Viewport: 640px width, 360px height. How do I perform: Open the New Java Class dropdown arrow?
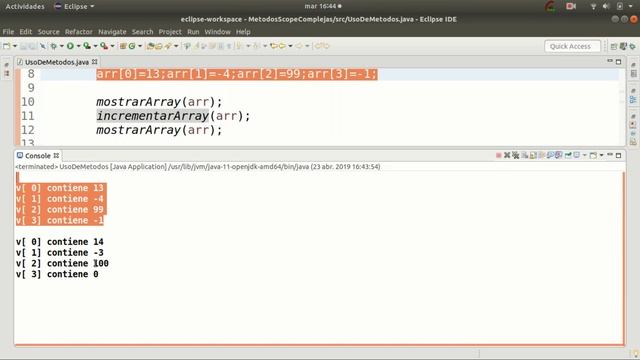click(x=140, y=46)
